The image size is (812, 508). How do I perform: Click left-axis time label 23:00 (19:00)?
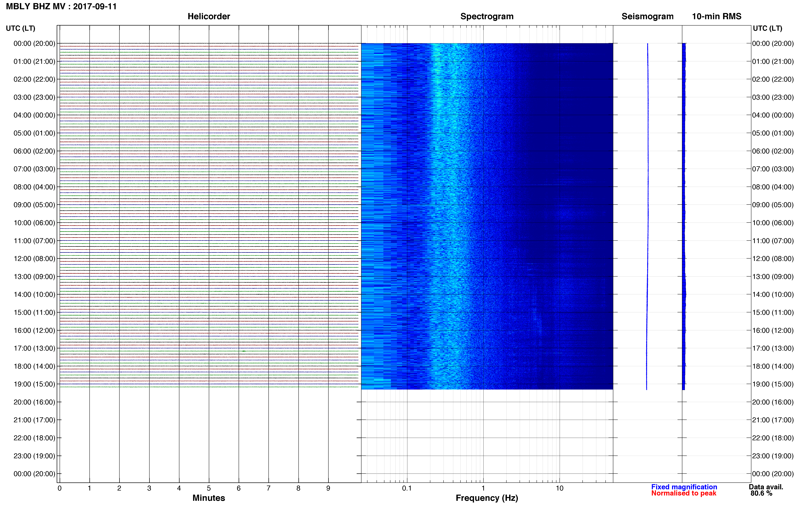click(x=34, y=456)
